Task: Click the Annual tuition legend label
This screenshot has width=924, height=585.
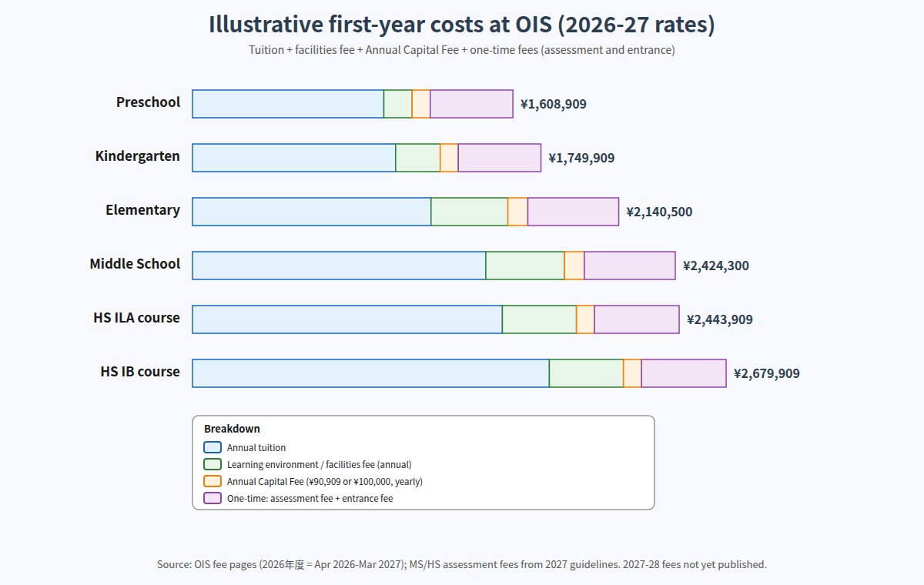Action: [x=256, y=447]
